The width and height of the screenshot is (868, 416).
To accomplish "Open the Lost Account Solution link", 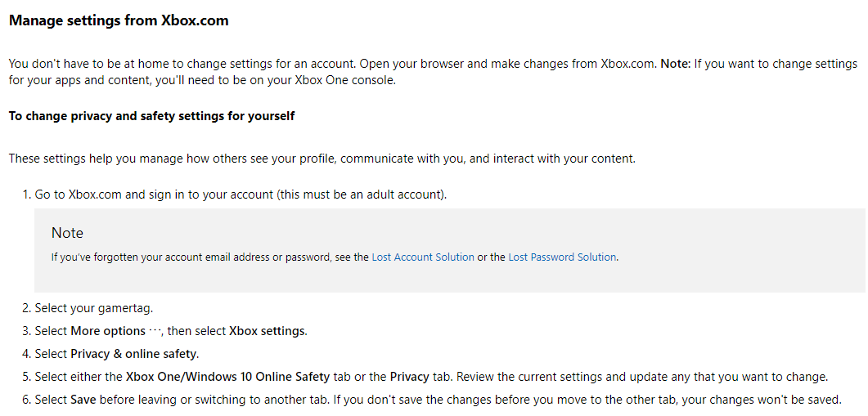I will tap(423, 257).
